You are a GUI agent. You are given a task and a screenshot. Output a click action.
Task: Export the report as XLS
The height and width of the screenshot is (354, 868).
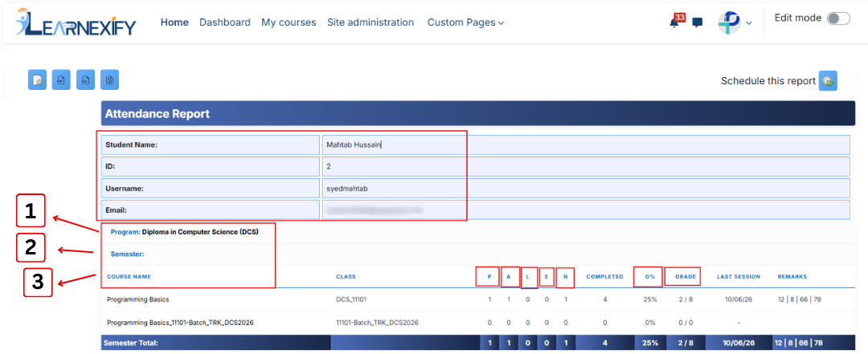(86, 80)
